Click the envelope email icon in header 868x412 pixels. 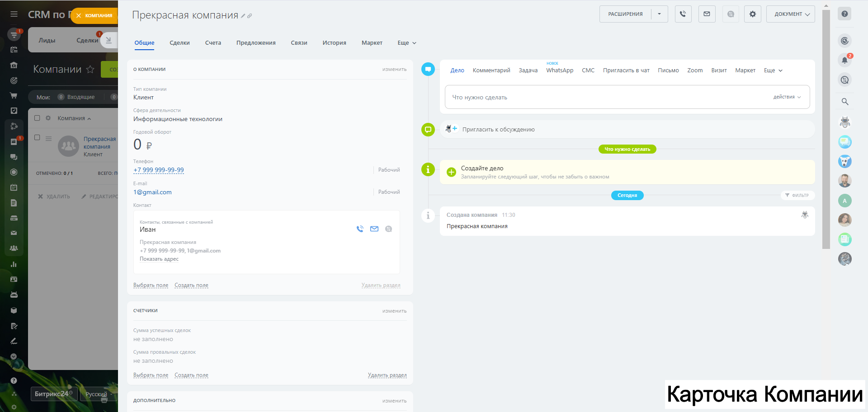707,14
